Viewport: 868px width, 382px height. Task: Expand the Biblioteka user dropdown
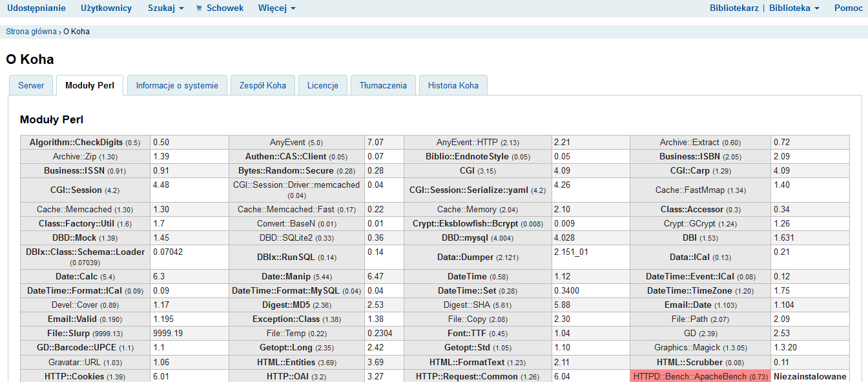794,8
